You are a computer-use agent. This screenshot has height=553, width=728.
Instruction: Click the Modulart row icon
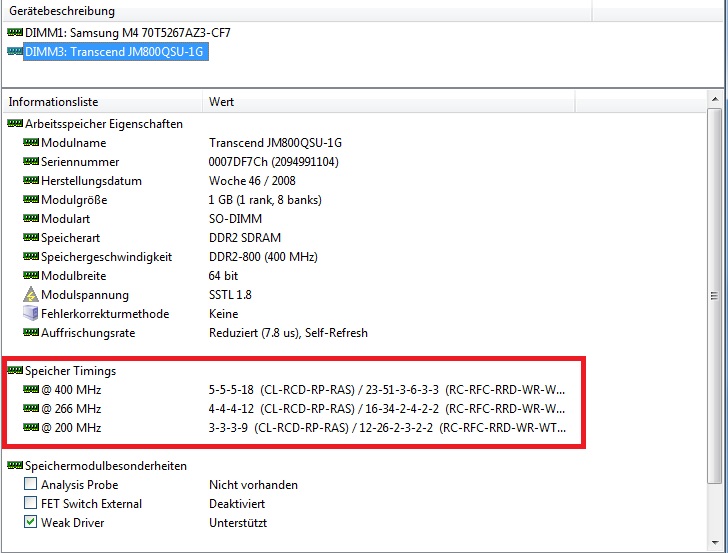(x=31, y=219)
